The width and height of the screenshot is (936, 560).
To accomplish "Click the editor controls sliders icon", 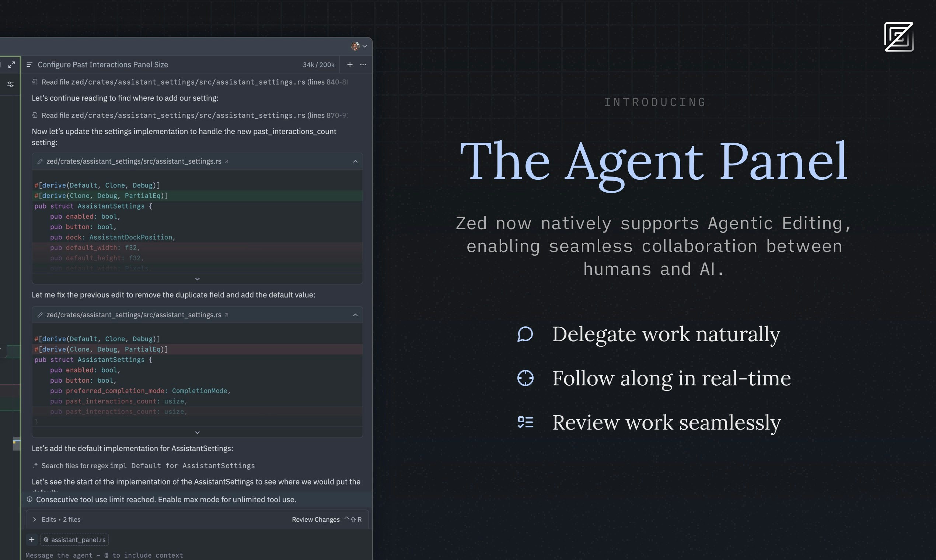I will [11, 84].
